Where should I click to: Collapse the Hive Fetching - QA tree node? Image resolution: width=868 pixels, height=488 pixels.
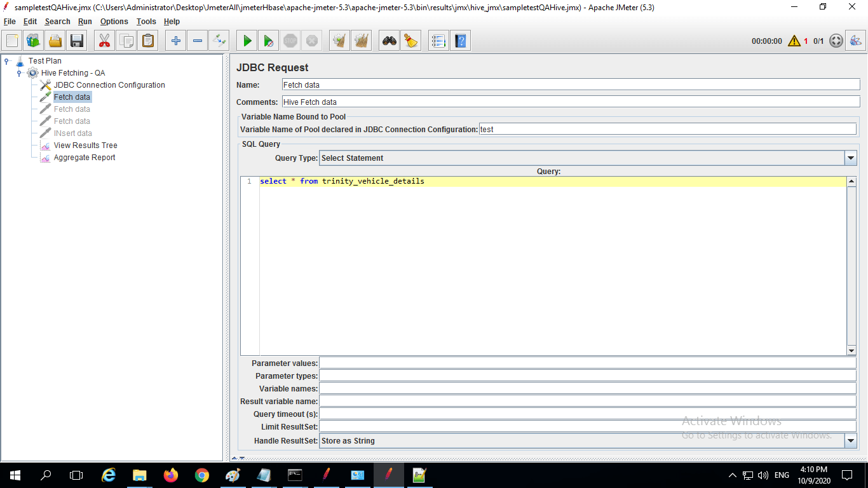(x=20, y=73)
